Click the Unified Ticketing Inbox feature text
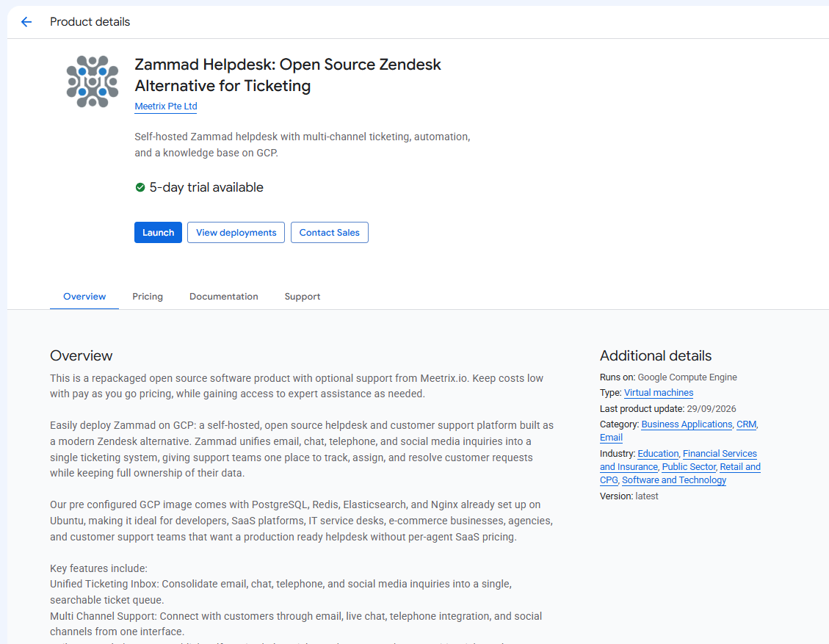The width and height of the screenshot is (829, 644). tap(280, 592)
